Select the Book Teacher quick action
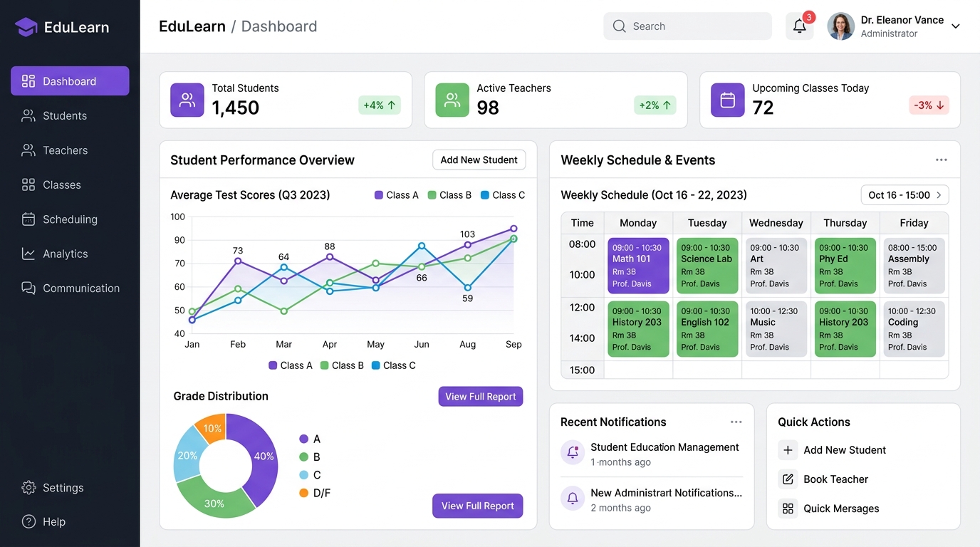 point(822,479)
